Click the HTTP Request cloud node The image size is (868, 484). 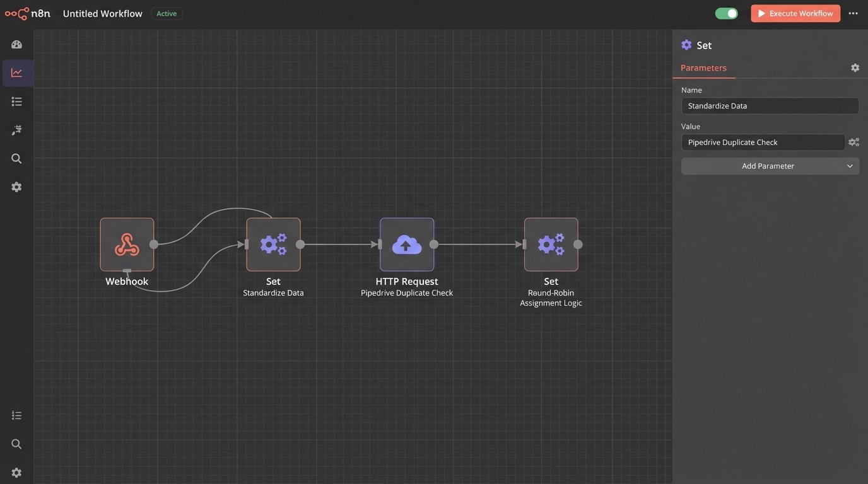click(x=407, y=245)
